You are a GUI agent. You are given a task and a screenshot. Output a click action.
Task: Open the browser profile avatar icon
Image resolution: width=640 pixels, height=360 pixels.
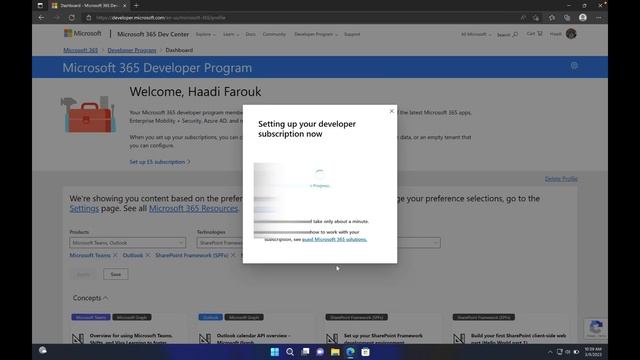click(583, 18)
